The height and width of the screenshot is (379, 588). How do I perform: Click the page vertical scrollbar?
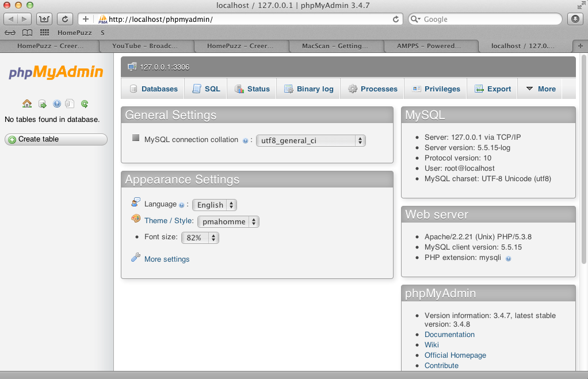click(584, 159)
